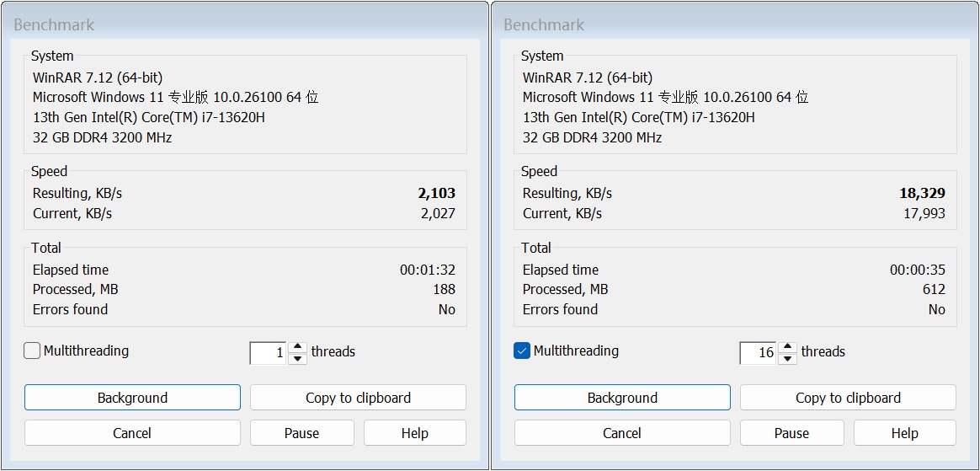
Task: Uncheck Multithreading in the 16-thread benchmark dialog
Action: click(x=522, y=351)
